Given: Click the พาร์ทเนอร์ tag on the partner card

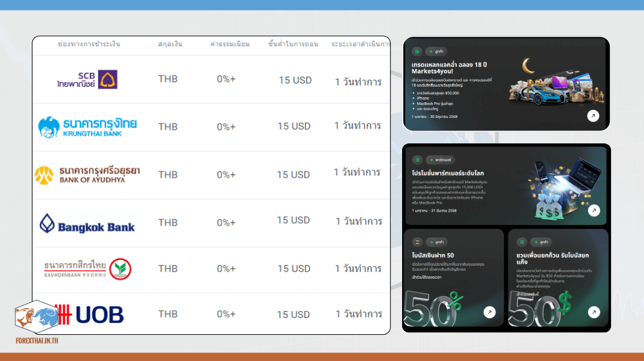Looking at the screenshot, I should [440, 160].
